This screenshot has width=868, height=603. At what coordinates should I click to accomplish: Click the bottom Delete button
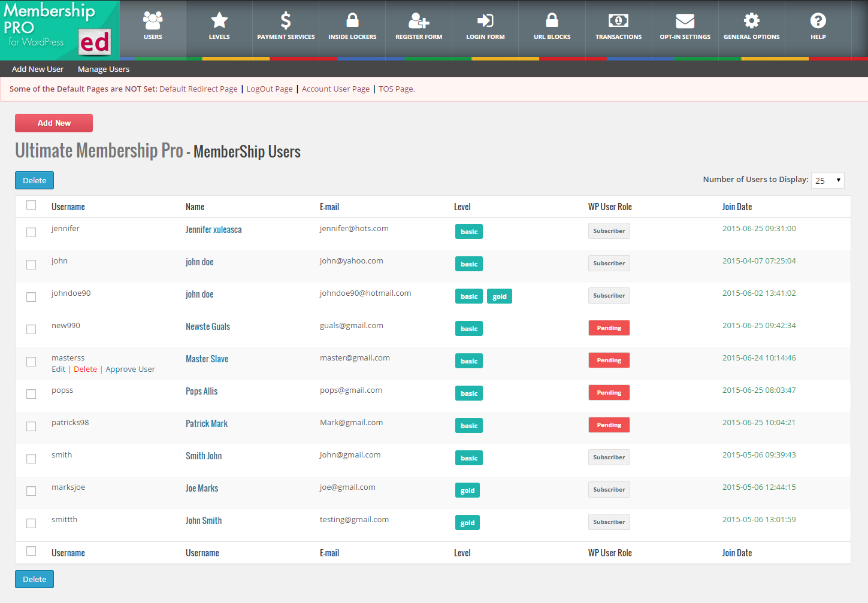(x=34, y=579)
